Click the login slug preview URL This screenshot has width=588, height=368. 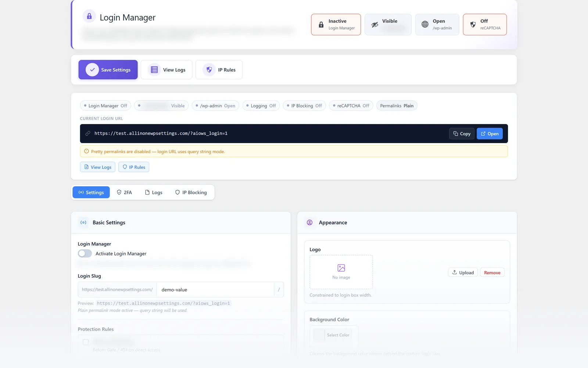[x=164, y=303]
